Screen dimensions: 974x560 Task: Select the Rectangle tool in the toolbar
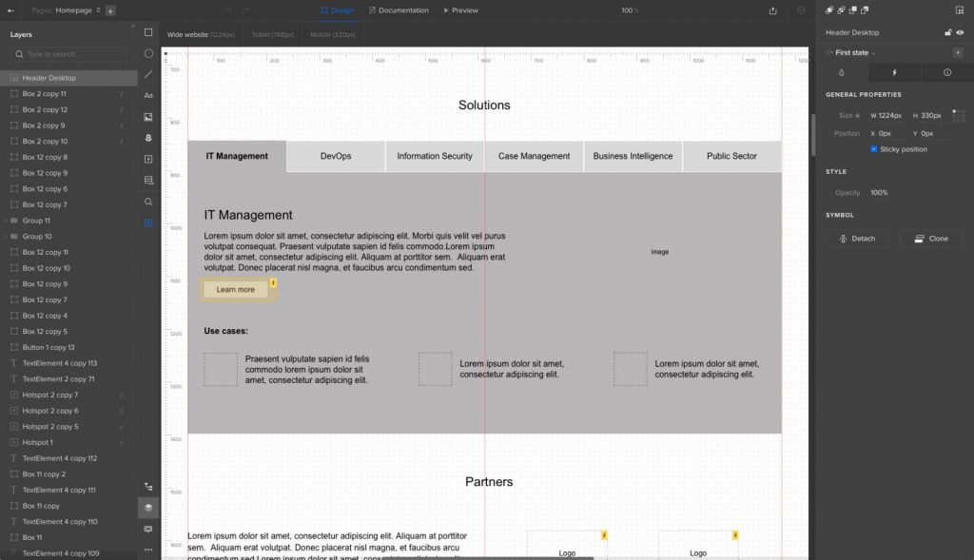pos(148,32)
